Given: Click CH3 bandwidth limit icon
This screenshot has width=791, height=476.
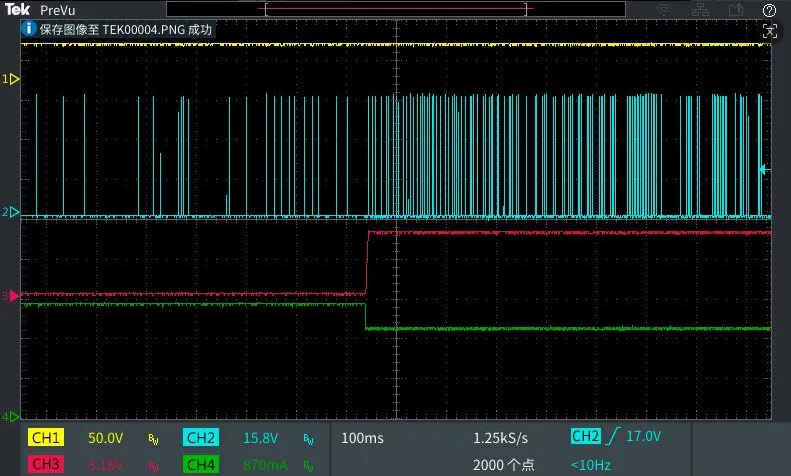Looking at the screenshot, I should click(153, 465).
